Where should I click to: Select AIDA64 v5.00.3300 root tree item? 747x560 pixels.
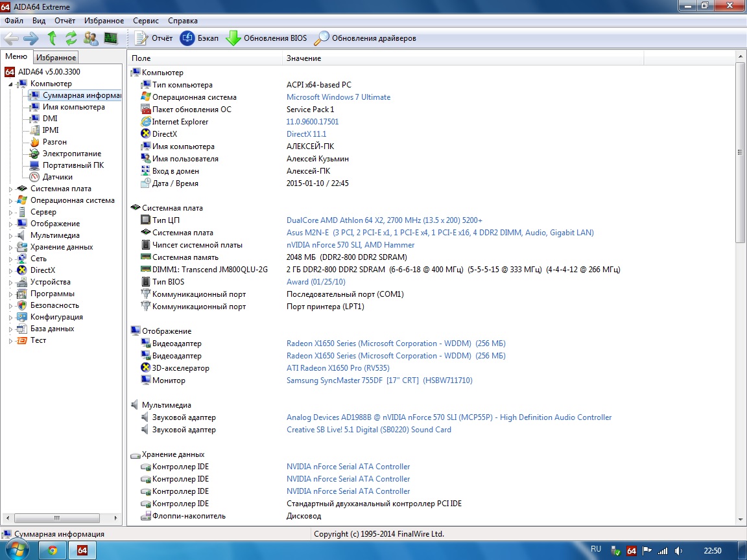[x=49, y=72]
